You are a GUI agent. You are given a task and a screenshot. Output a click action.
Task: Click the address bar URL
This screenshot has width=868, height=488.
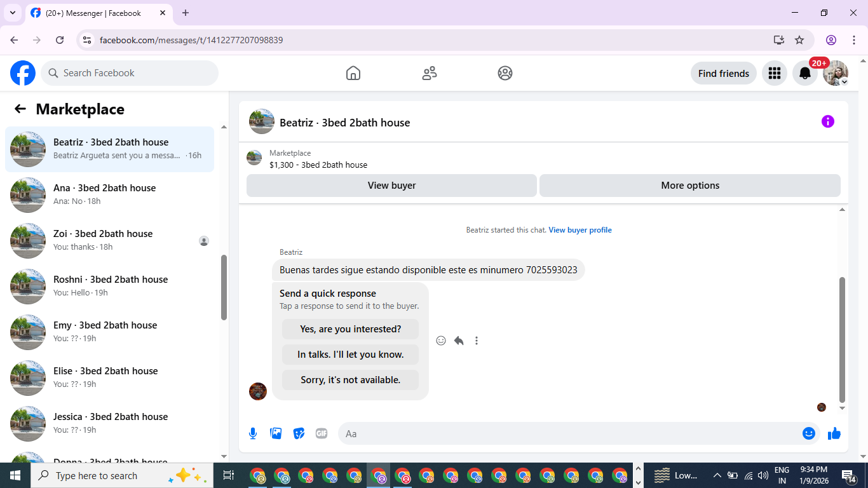[x=191, y=40]
